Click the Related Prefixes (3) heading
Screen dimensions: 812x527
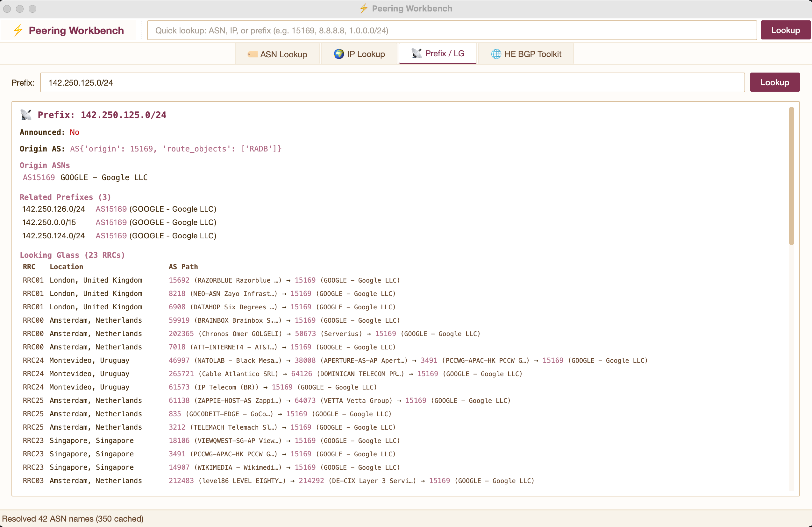point(65,197)
